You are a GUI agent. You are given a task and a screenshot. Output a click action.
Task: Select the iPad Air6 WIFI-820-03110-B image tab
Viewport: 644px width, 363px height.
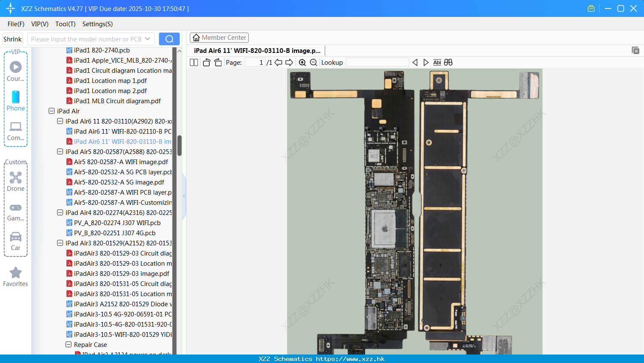pos(257,51)
